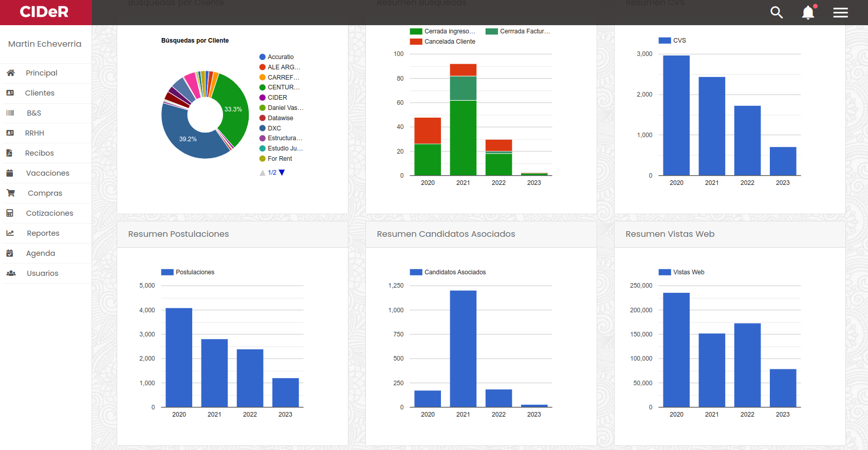This screenshot has width=868, height=450.
Task: Click the Recibos document icon
Action: (x=9, y=153)
